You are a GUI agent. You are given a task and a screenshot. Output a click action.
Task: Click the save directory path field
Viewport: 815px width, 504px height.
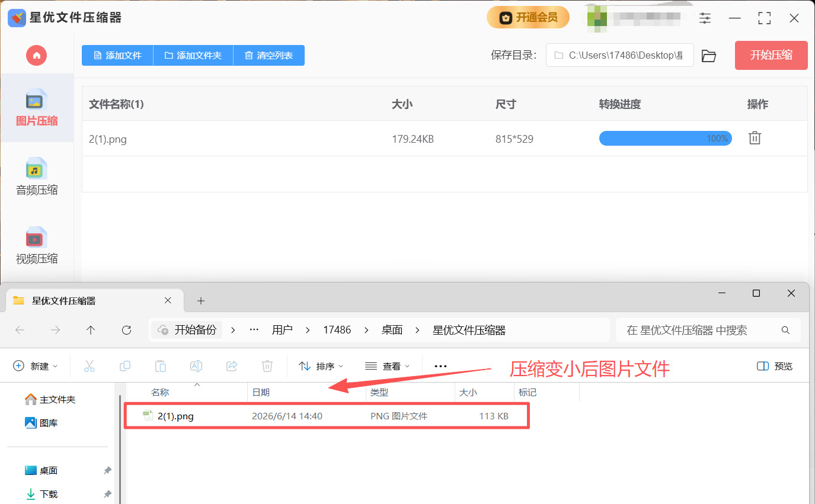[619, 55]
